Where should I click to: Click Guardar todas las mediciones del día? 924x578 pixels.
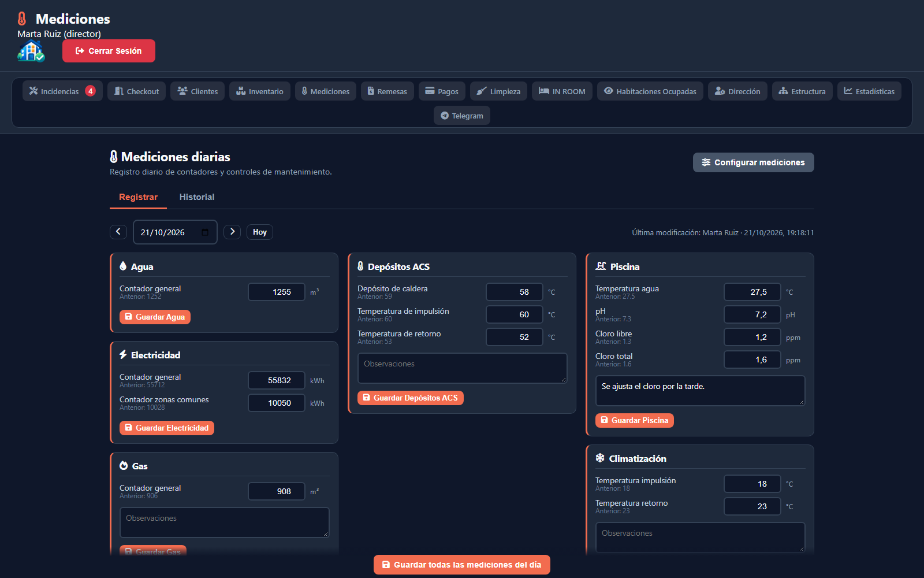click(462, 565)
